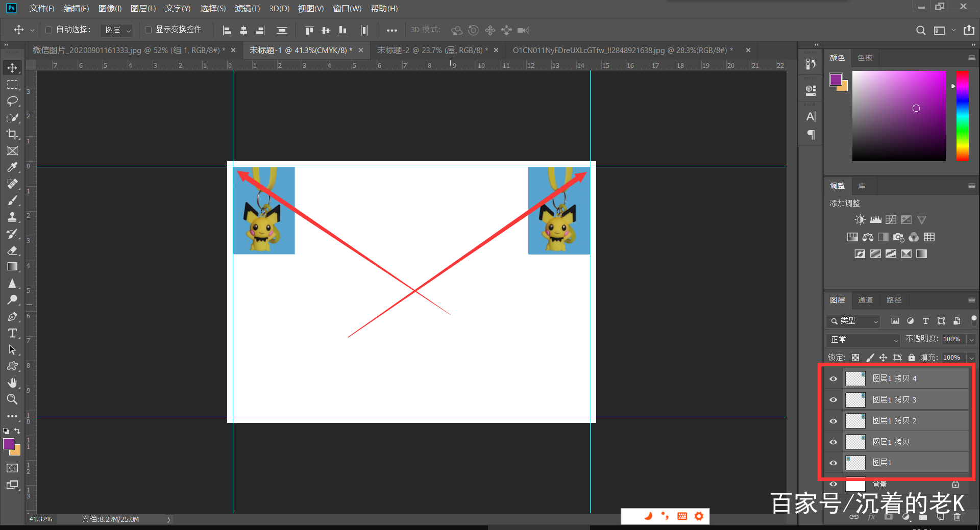Screen dimensions: 980x530
Task: Select the Crop tool
Action: pos(12,134)
